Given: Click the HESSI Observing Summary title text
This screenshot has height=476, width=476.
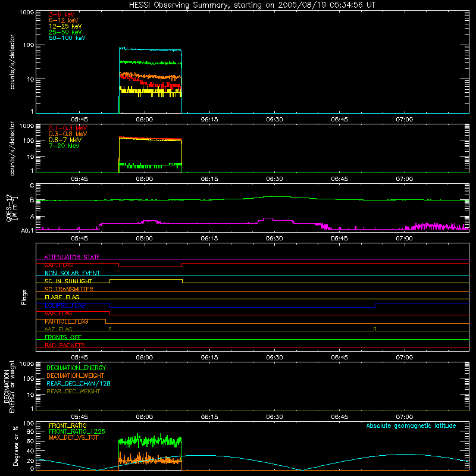Looking at the screenshot, I should (x=252, y=5).
